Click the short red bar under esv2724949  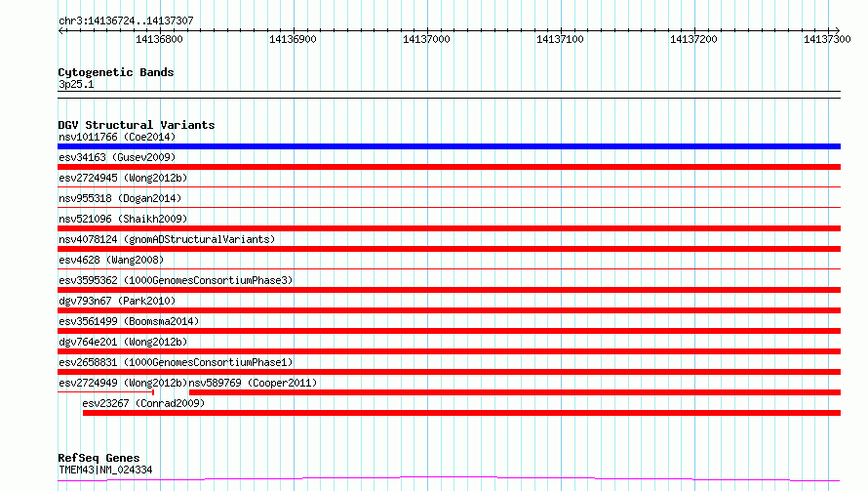pyautogui.click(x=105, y=392)
